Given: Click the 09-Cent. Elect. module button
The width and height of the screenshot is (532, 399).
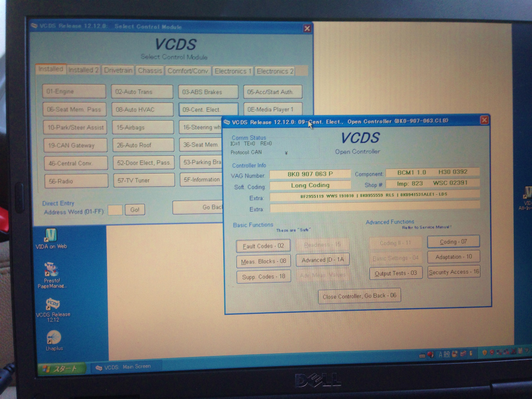Looking at the screenshot, I should point(208,110).
